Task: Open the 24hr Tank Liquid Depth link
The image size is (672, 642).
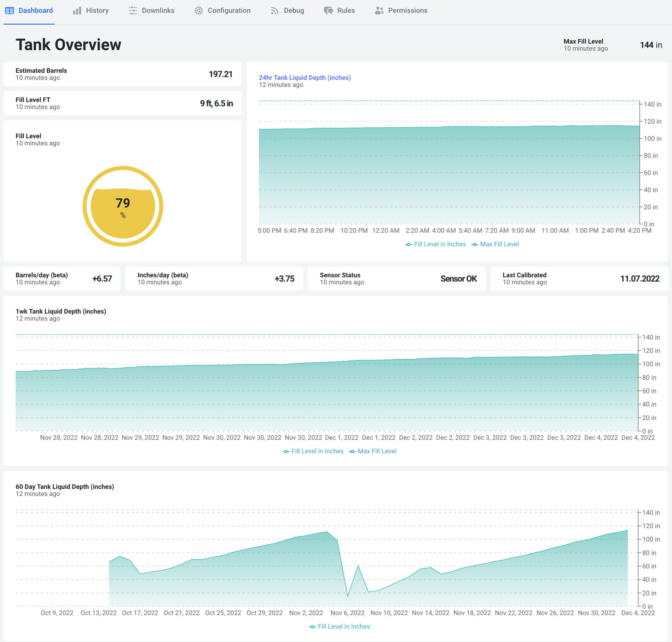Action: point(304,78)
